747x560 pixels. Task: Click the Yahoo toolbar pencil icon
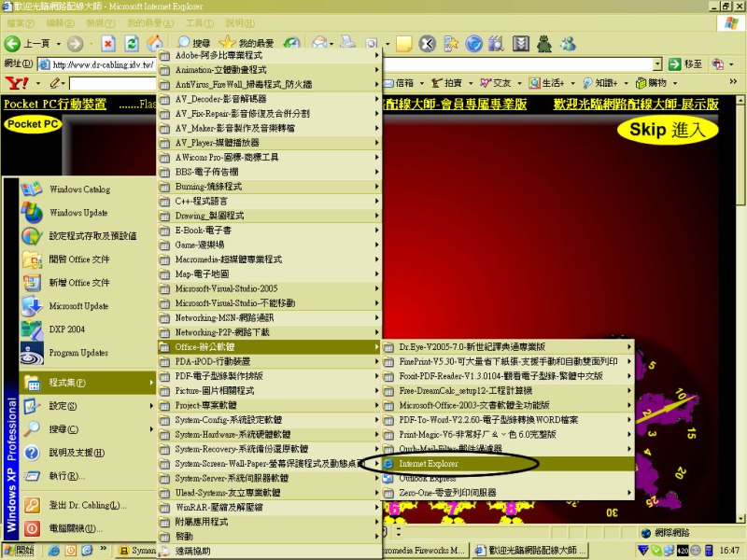tap(55, 83)
